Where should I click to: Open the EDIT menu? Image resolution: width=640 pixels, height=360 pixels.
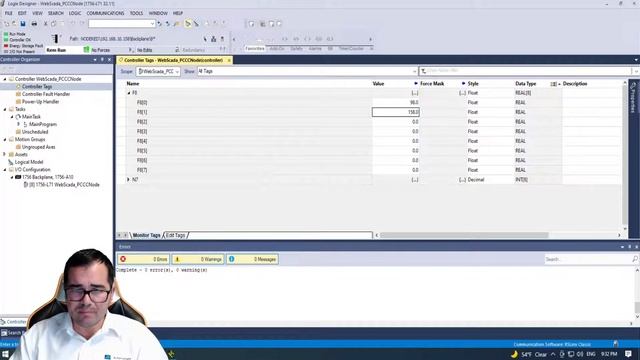(22, 13)
